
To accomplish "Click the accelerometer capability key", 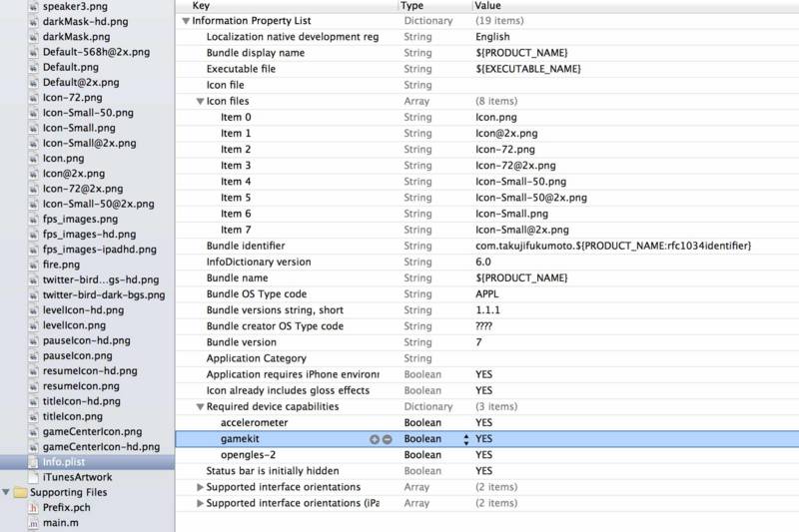I will tap(255, 422).
